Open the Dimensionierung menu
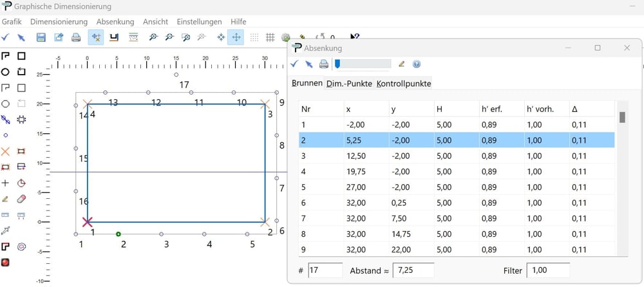Viewport: 644px width, 287px height. click(x=59, y=22)
